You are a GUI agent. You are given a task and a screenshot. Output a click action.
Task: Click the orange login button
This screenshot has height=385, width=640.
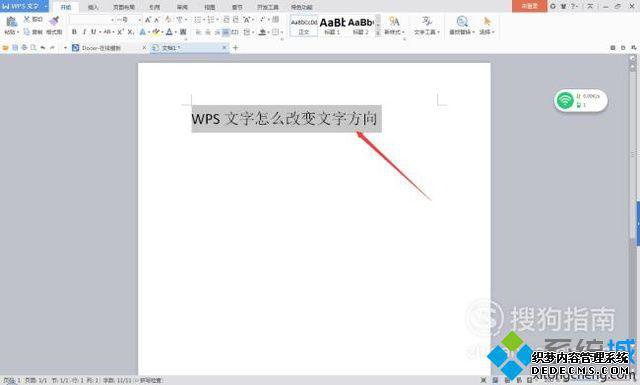pyautogui.click(x=529, y=6)
